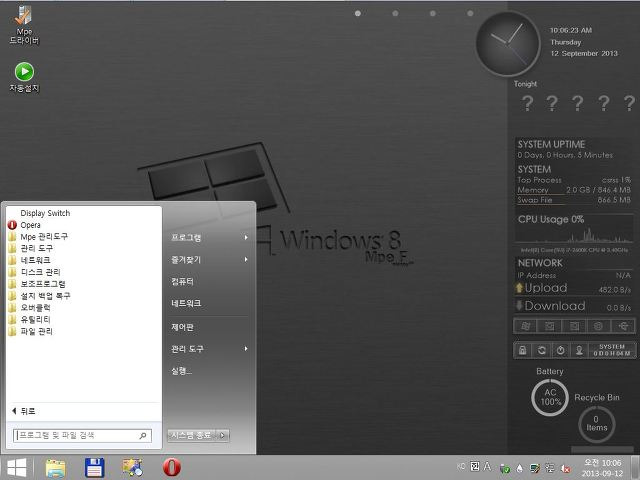Click the CPU Usage 0% graph gadget

(x=575, y=229)
